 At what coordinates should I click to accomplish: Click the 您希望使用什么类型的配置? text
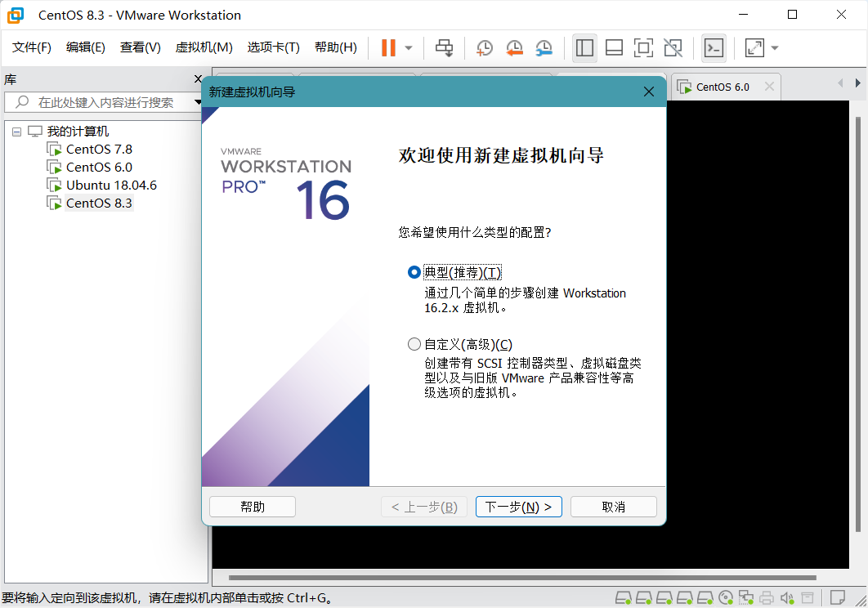point(474,232)
